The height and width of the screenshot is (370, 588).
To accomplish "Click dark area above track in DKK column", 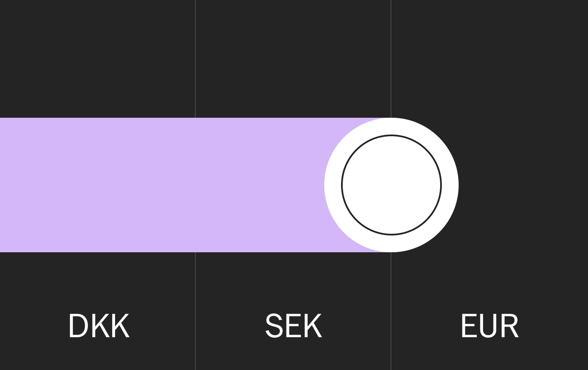I will 97,59.
